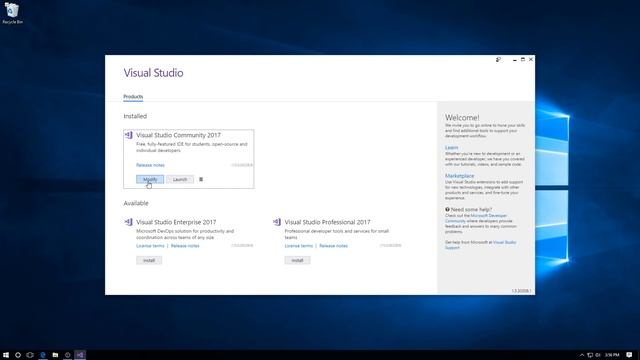Minimize the Visual Studio installer window

pos(515,60)
